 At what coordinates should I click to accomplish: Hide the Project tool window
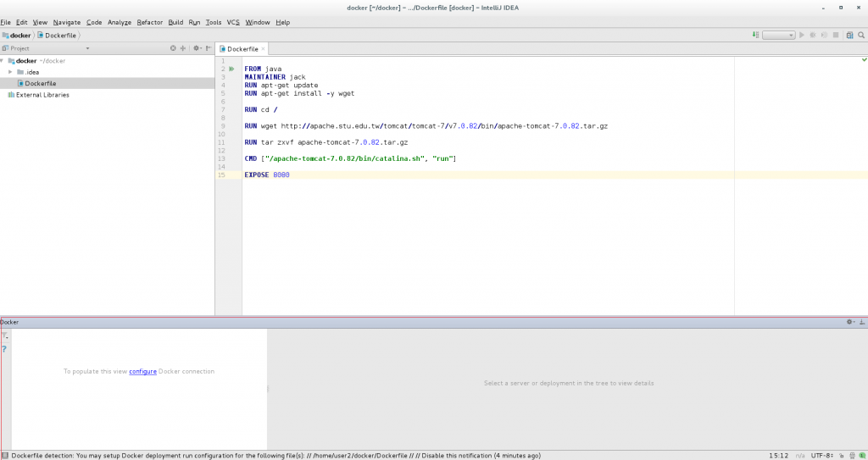209,48
